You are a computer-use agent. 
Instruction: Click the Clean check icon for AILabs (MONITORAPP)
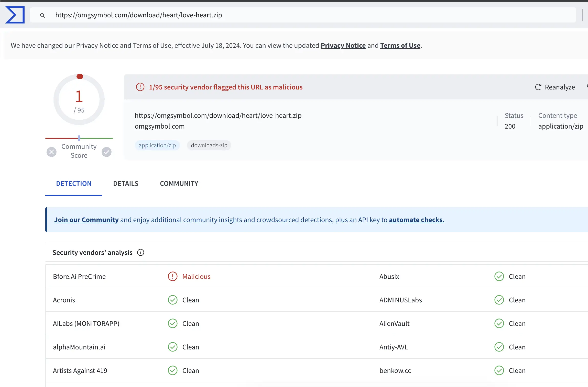coord(173,323)
